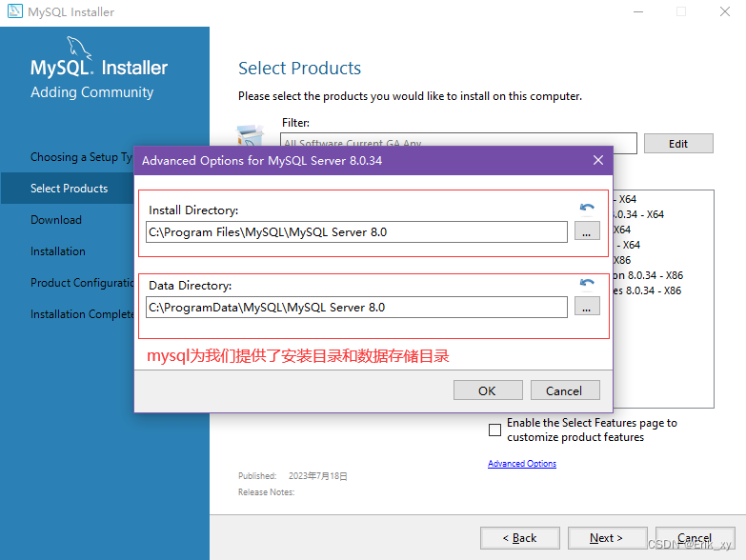Click the MySQL Installer title bar icon

(x=14, y=10)
